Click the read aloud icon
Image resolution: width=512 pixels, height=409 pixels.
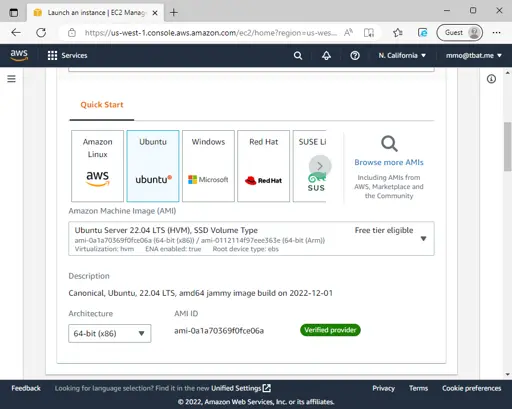348,33
